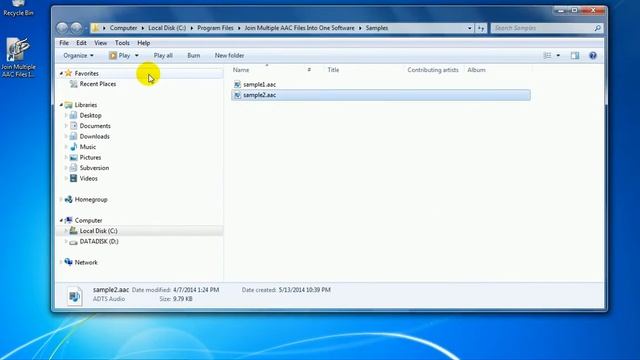Open the Edit menu

pos(81,43)
